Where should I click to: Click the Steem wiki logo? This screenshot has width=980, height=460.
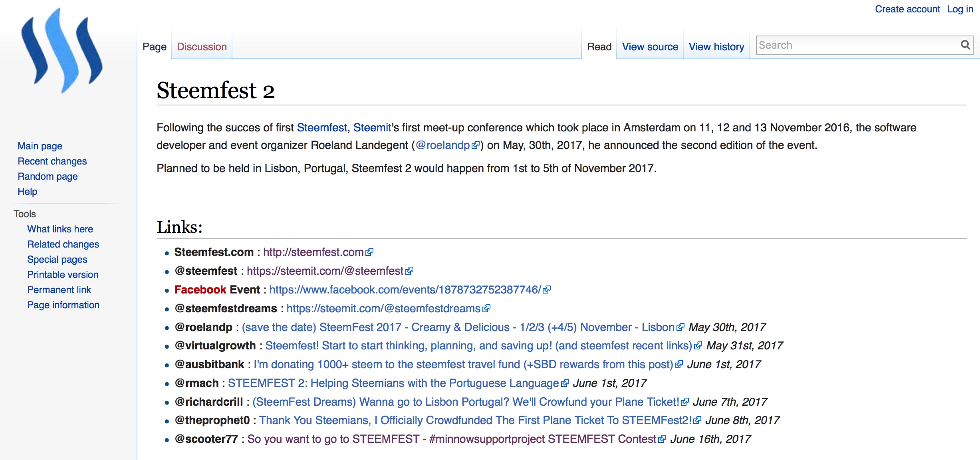coord(62,51)
